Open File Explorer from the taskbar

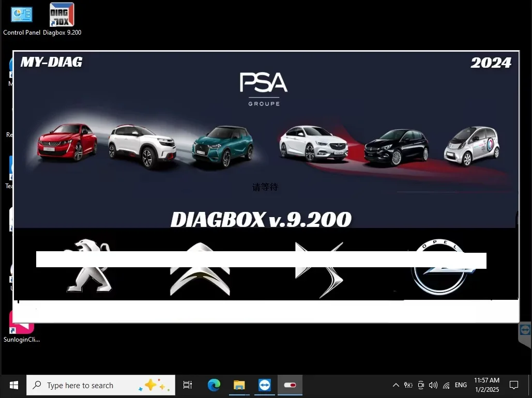tap(239, 385)
